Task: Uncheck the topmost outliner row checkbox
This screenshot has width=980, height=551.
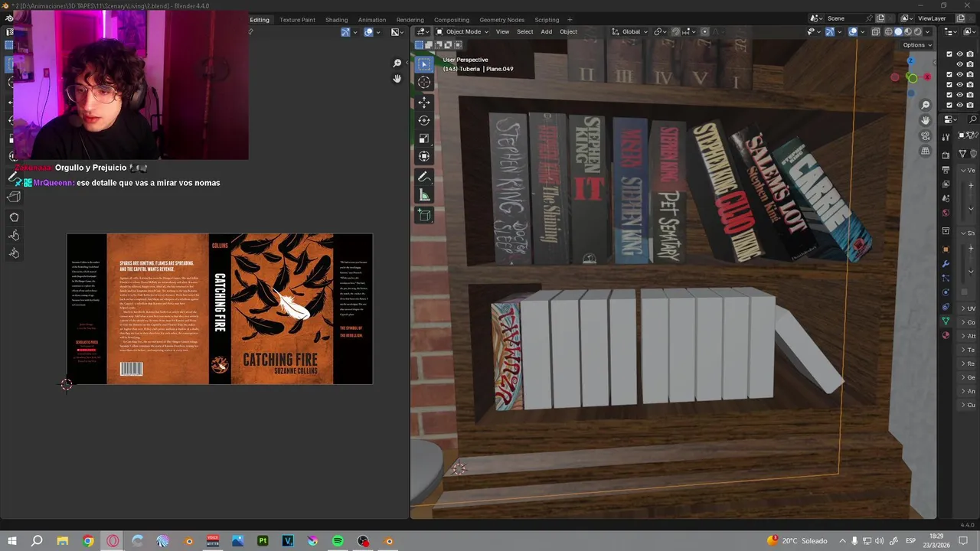Action: pos(949,54)
